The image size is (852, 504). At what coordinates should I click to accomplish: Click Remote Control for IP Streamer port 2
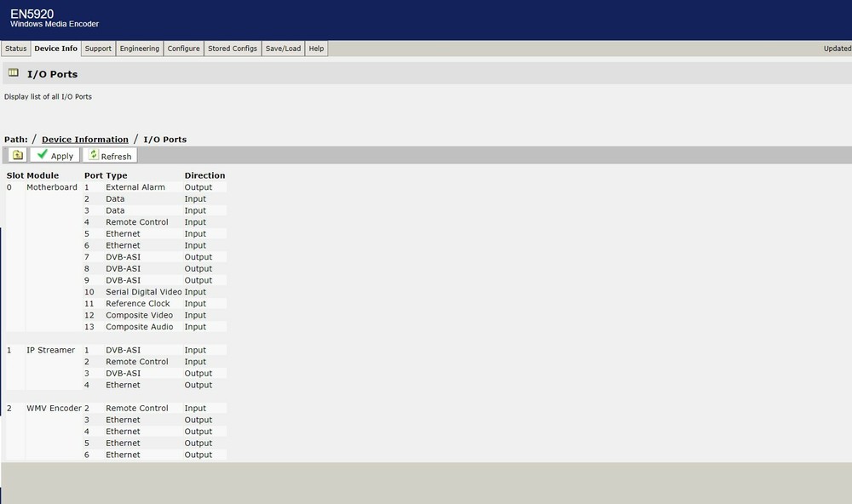pyautogui.click(x=137, y=362)
